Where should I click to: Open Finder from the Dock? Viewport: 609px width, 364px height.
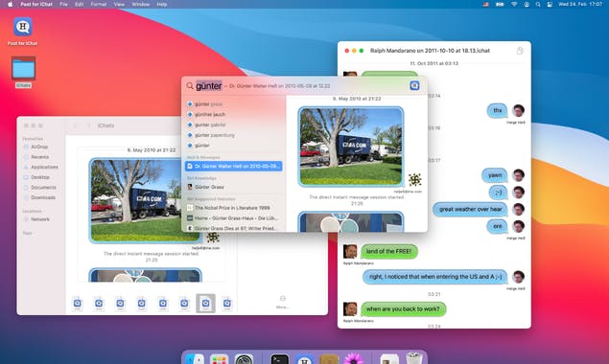point(195,359)
